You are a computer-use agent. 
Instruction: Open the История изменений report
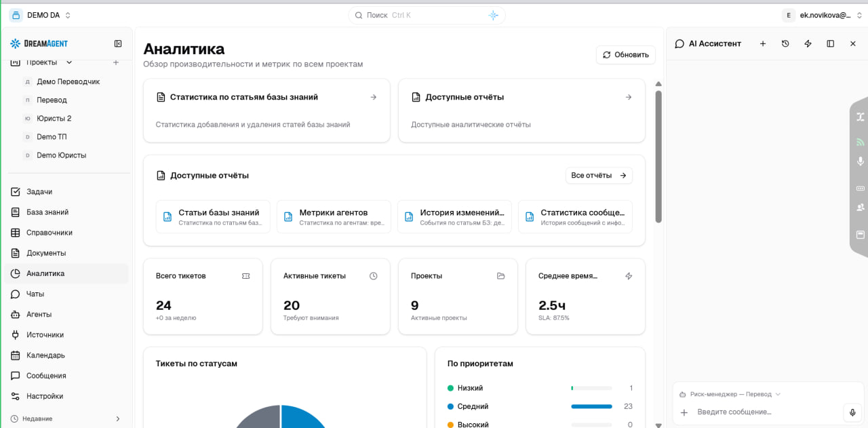pos(454,216)
